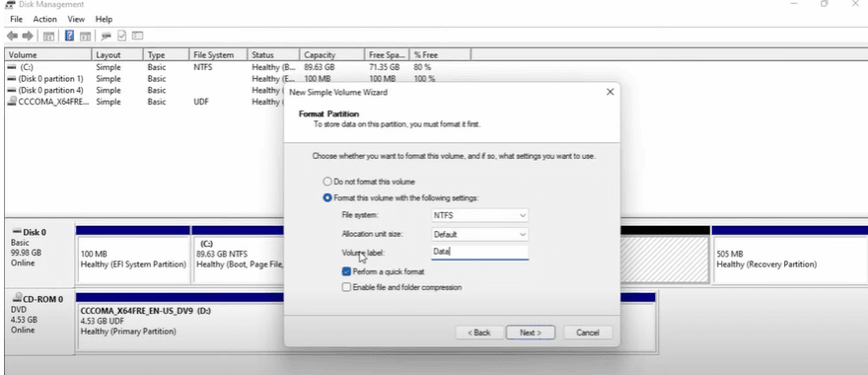Image resolution: width=868 pixels, height=375 pixels.
Task: Toggle the Show/Hide Action Pane toolbar icon
Action: coord(85,36)
